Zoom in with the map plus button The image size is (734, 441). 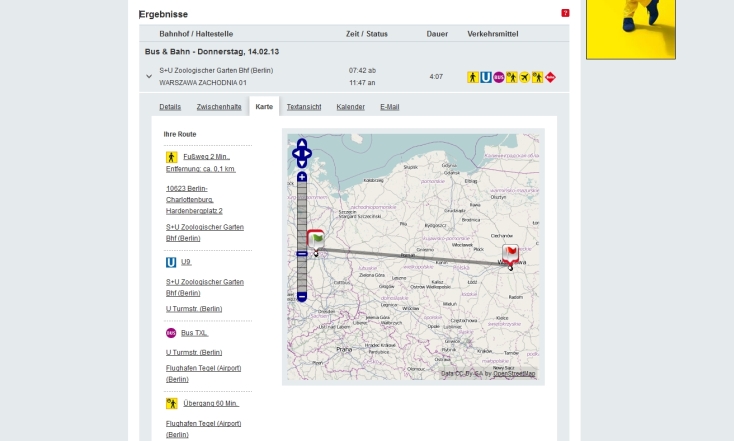(302, 177)
